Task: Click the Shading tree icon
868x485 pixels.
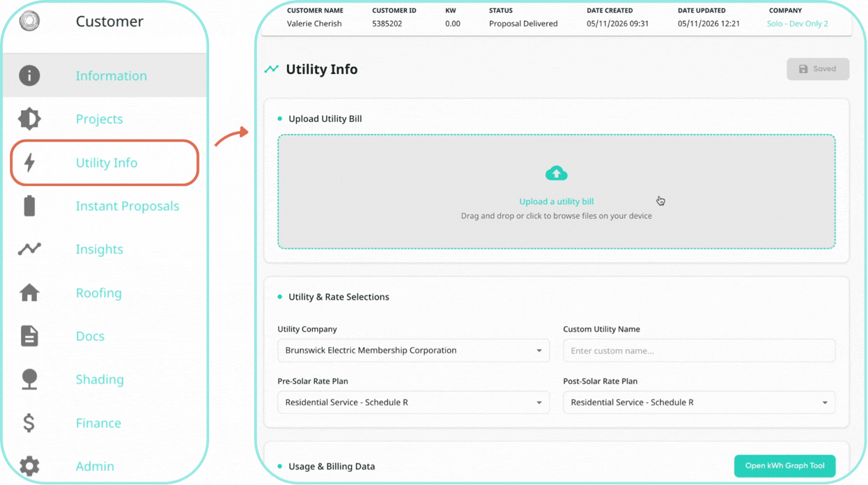Action: (x=29, y=379)
